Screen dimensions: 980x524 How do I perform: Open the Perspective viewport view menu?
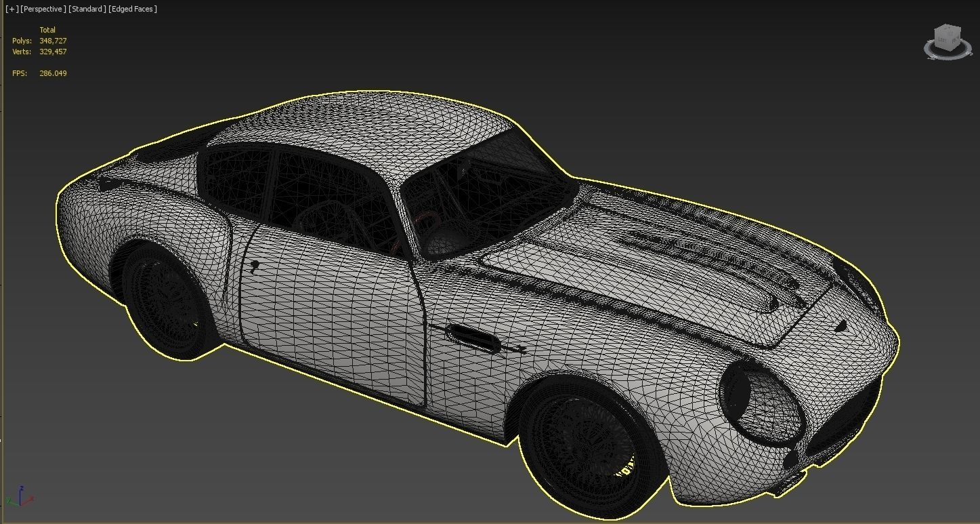[43, 9]
